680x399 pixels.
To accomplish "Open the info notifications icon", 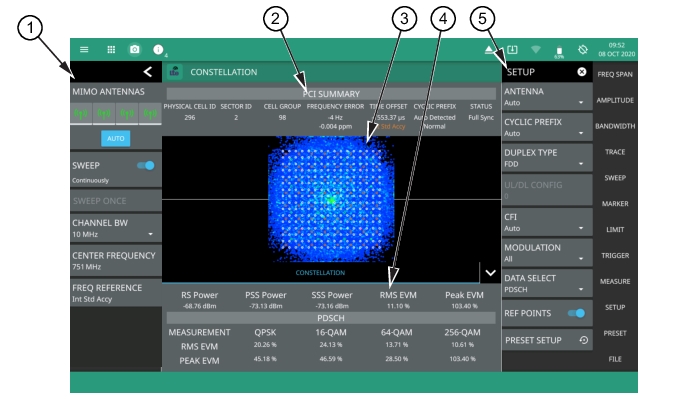I will coord(158,49).
